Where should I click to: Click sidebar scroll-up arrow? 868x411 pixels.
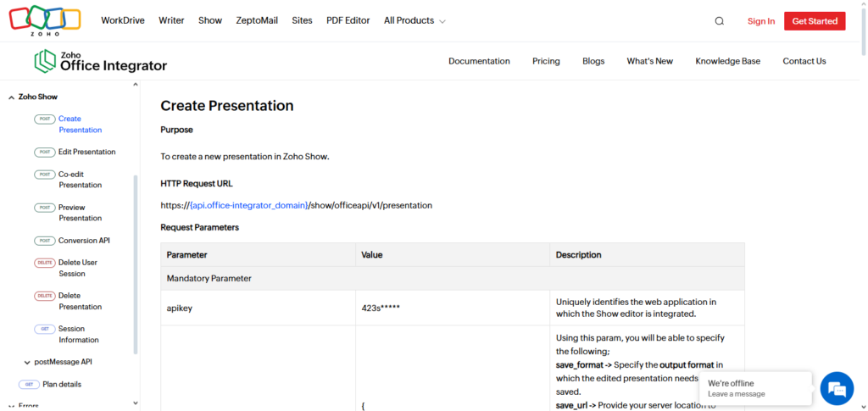tap(136, 85)
